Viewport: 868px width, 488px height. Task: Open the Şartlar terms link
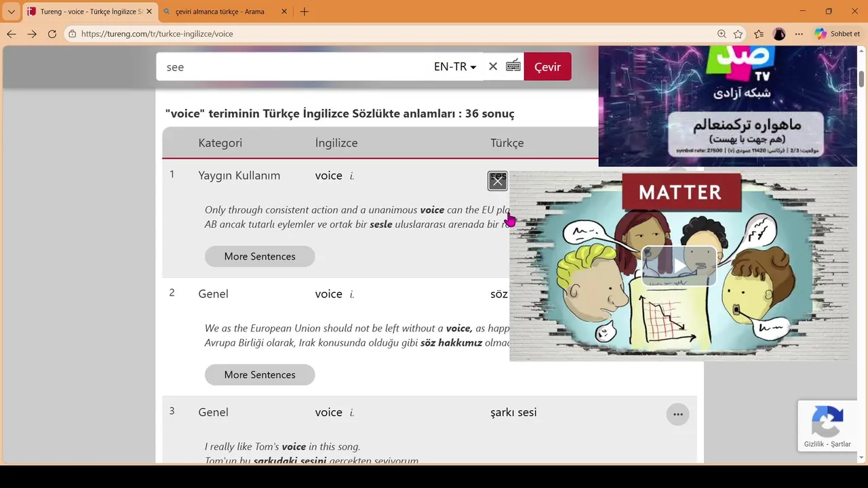click(840, 444)
